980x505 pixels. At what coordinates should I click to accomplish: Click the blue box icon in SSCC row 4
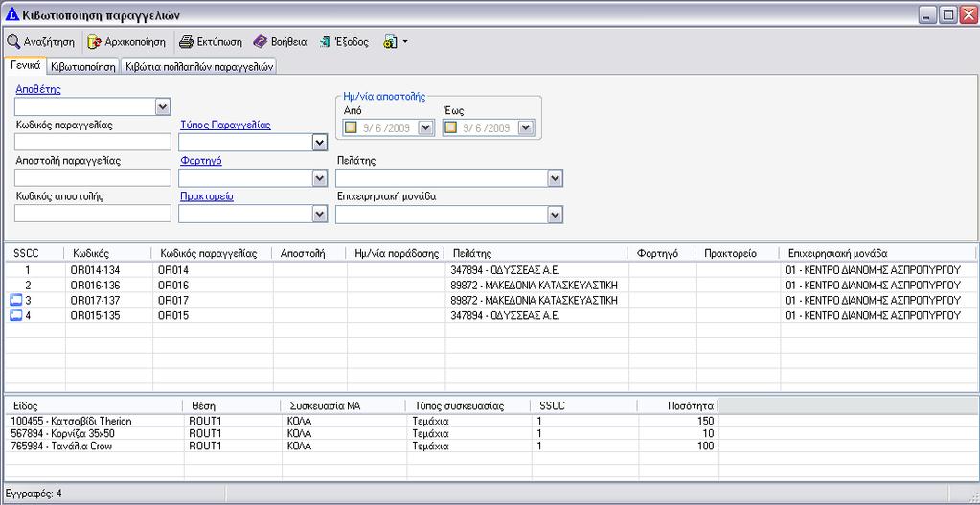15,315
